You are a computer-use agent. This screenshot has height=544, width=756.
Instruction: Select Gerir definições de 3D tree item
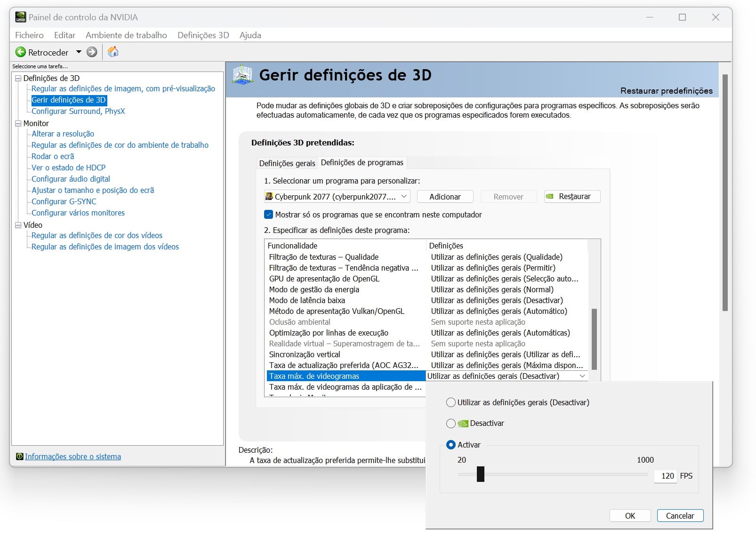pos(69,100)
